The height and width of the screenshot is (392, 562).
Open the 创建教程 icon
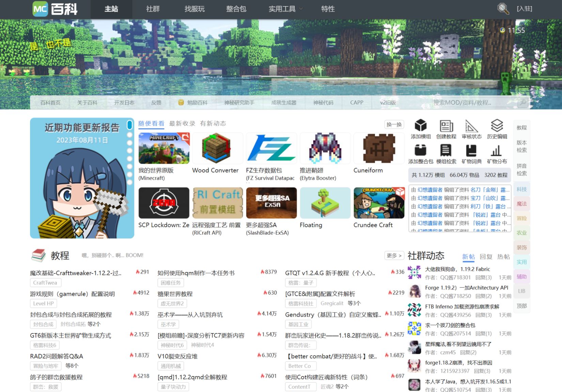(446, 126)
